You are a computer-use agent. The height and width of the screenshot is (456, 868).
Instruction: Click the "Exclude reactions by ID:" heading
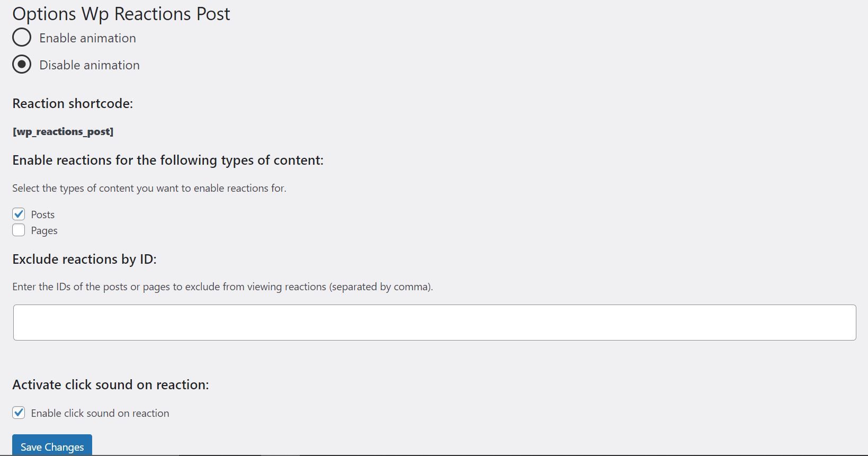[x=85, y=259]
